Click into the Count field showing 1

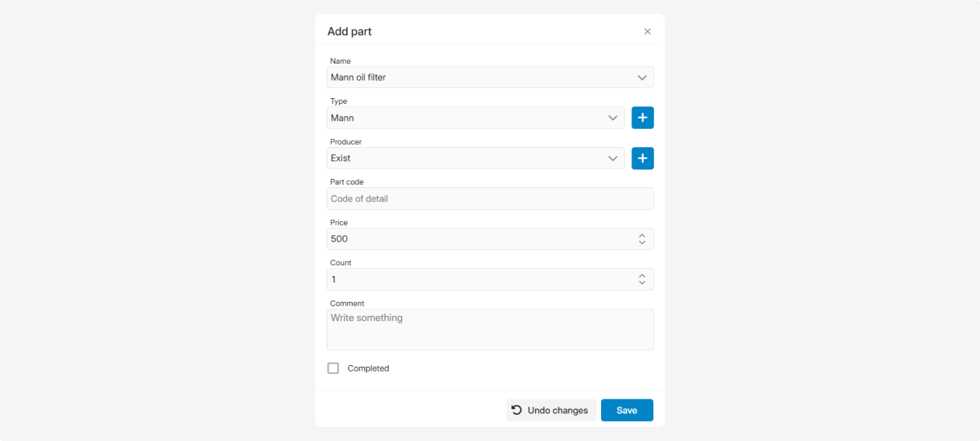(474, 279)
